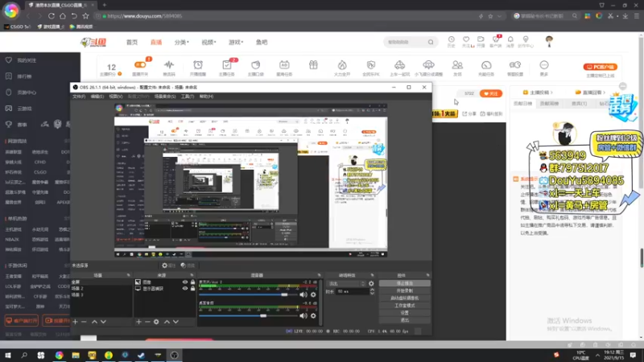The width and height of the screenshot is (644, 362).
Task: Move the source down in sources list
Action: pyautogui.click(x=175, y=322)
